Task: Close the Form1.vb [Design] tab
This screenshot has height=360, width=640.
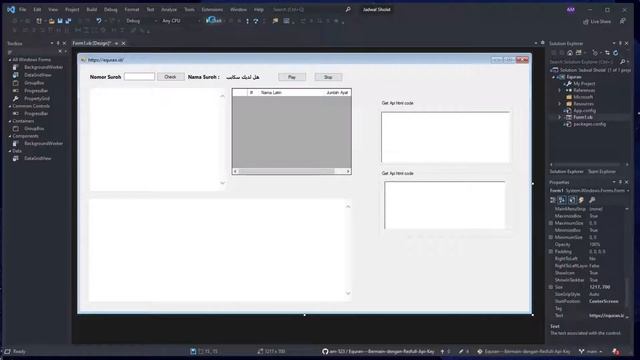Action: click(124, 43)
